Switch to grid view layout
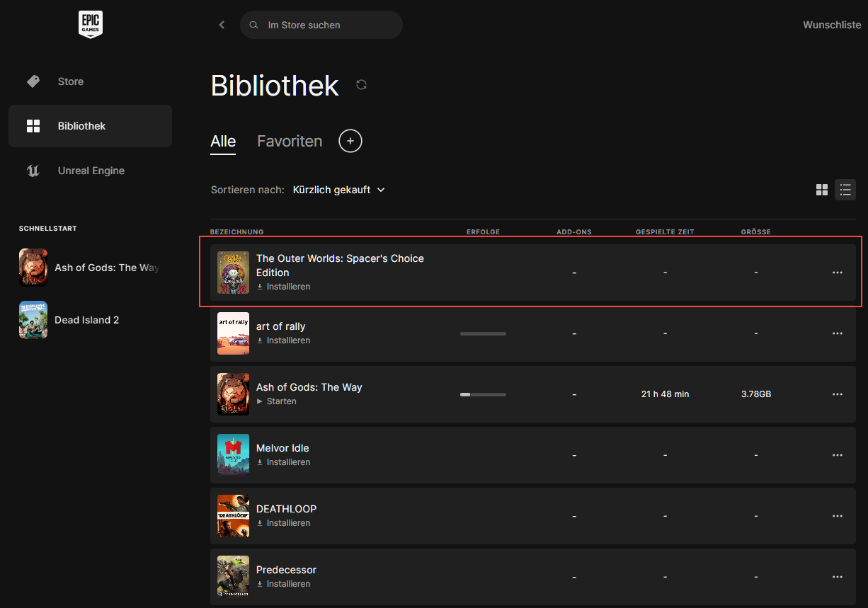The height and width of the screenshot is (608, 868). (822, 190)
